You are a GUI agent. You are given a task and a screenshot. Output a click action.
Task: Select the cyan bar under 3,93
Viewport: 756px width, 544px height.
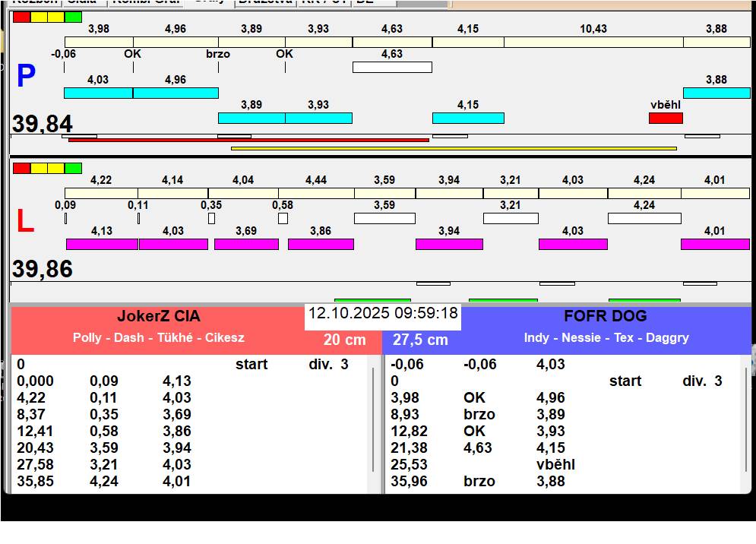(318, 119)
